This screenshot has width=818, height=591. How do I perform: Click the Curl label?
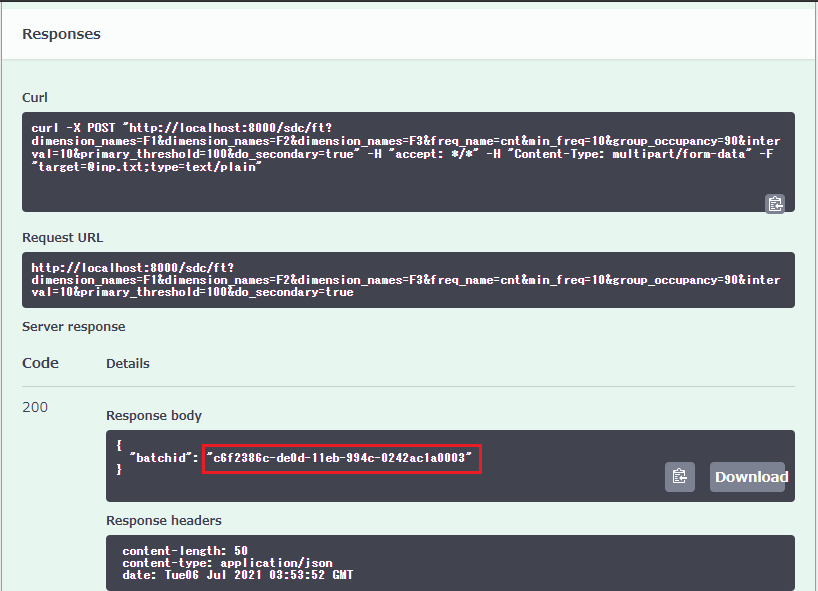[35, 98]
